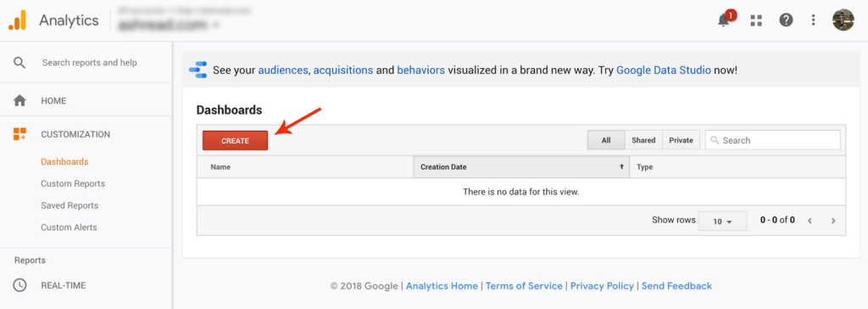The width and height of the screenshot is (868, 309).
Task: Sort by Name column header
Action: click(305, 166)
